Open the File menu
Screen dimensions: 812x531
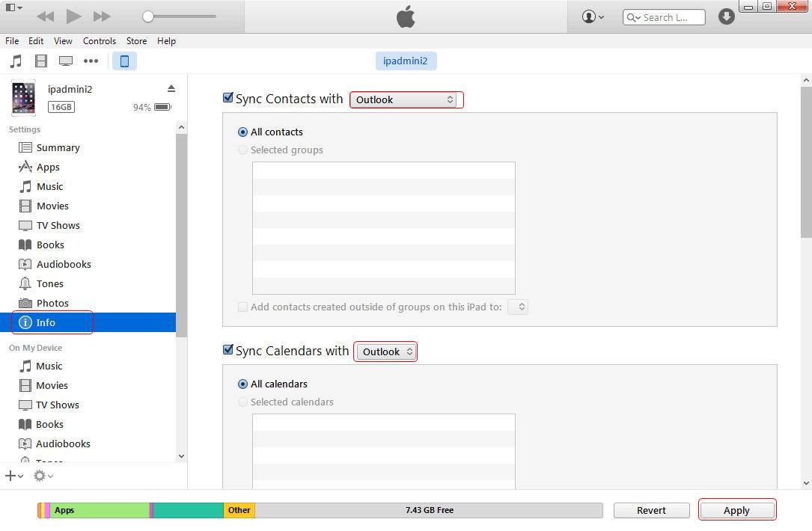coord(12,41)
